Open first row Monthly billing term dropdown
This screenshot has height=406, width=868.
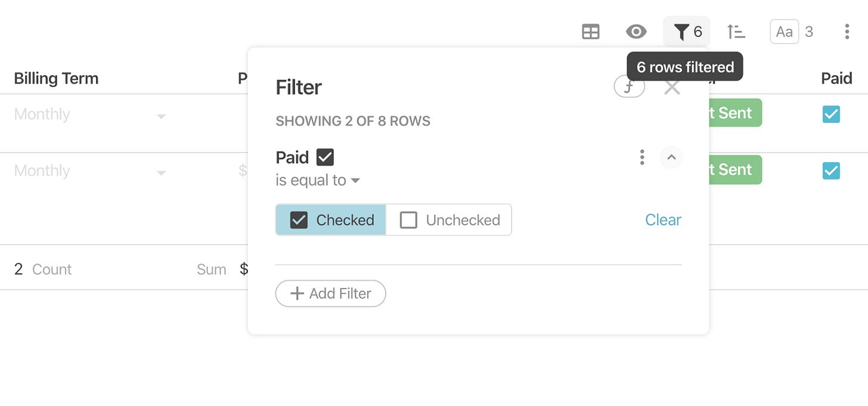click(x=89, y=114)
